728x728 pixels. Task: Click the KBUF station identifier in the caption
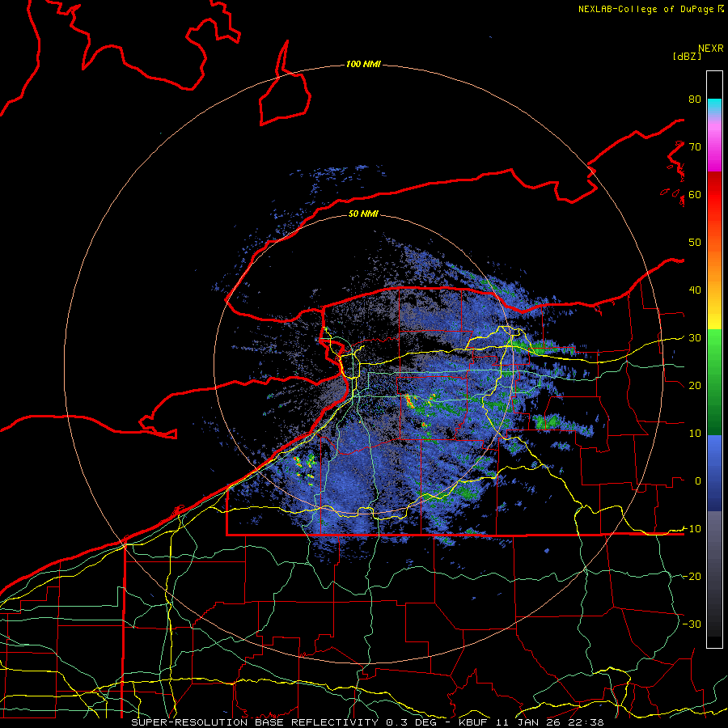[472, 722]
